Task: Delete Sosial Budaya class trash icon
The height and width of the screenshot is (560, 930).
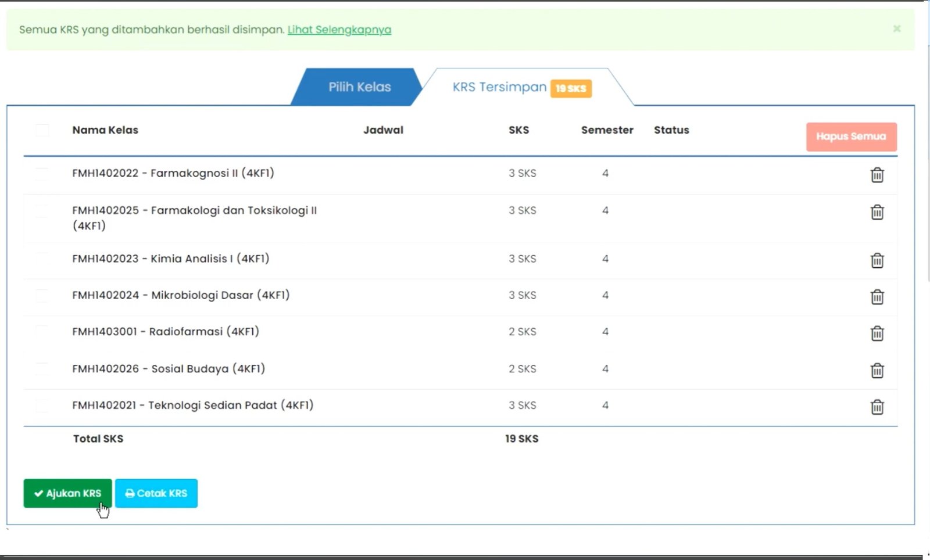Action: (x=877, y=371)
